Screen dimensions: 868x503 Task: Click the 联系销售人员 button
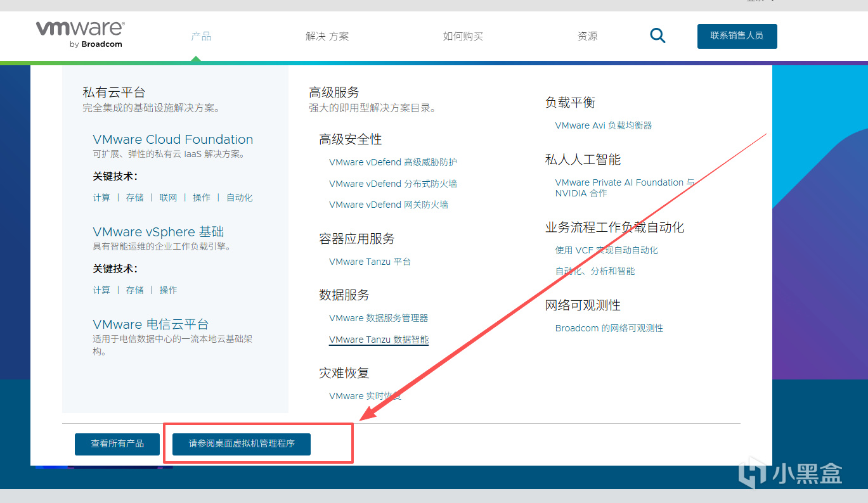[x=737, y=36]
